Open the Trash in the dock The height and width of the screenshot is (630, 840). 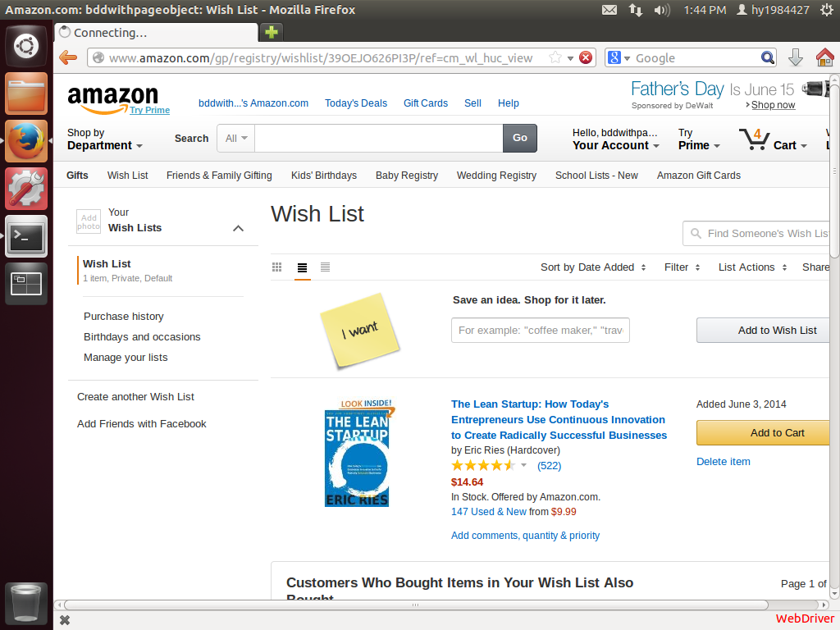coord(26,603)
